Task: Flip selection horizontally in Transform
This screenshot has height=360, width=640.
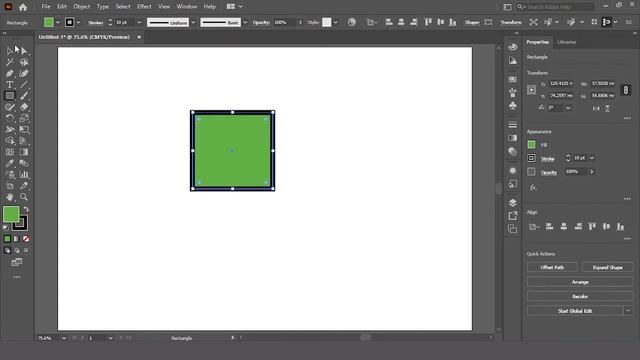Action: coord(596,108)
